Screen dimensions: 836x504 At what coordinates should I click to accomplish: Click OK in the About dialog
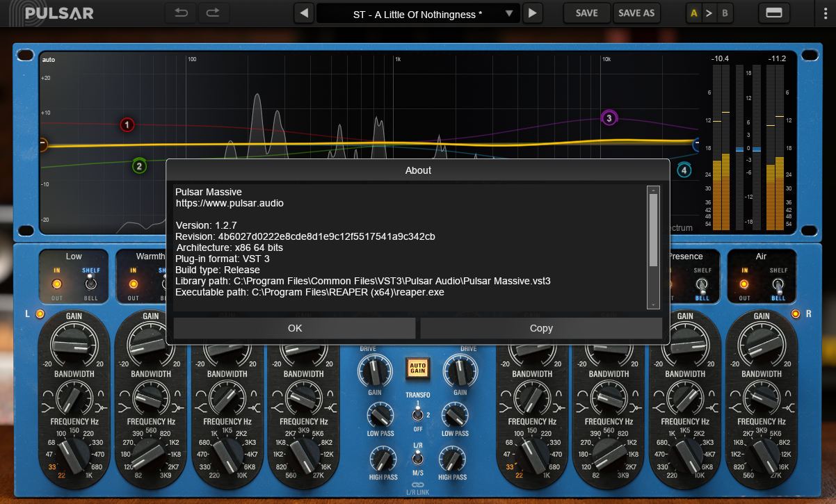pos(295,328)
